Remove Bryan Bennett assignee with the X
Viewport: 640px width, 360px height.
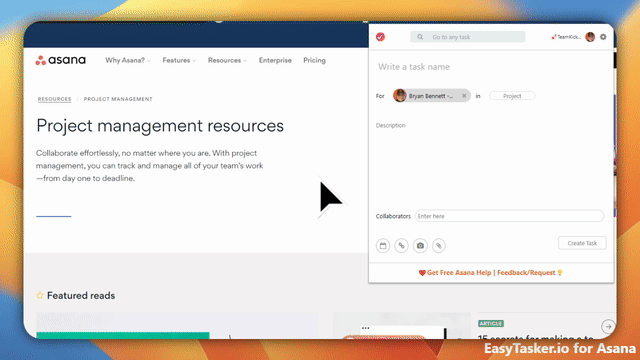click(464, 96)
